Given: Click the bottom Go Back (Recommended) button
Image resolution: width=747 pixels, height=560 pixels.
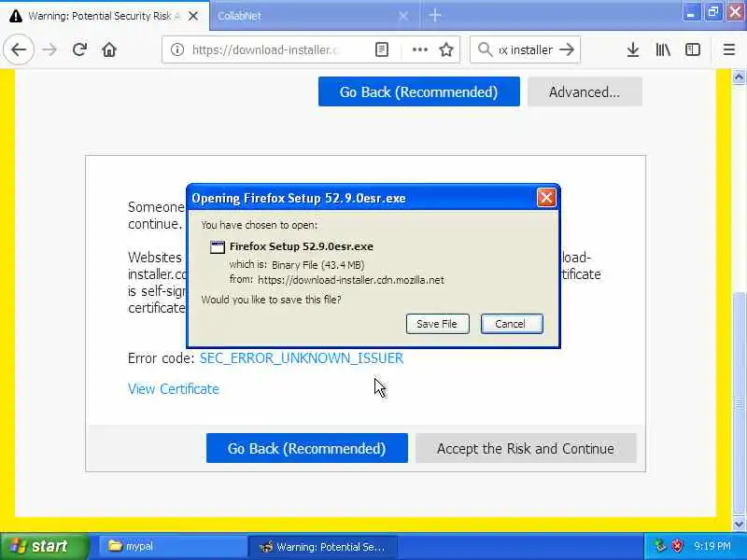Looking at the screenshot, I should coord(307,448).
